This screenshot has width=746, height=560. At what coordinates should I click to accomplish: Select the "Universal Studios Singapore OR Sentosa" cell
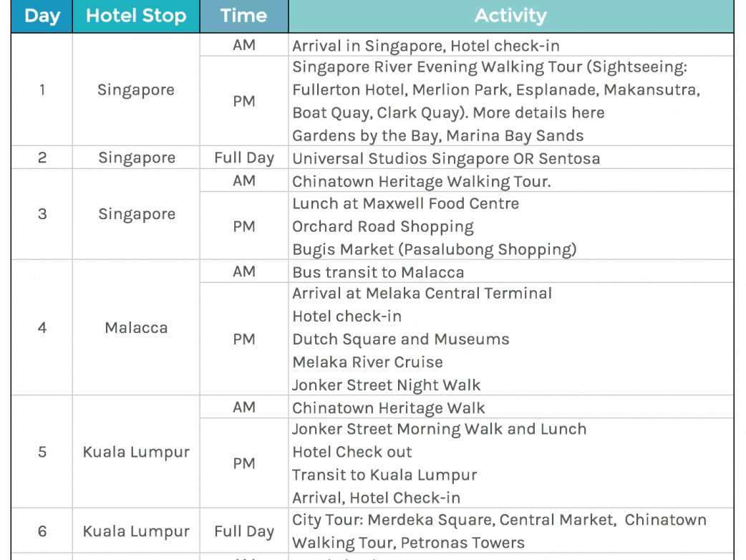click(446, 158)
